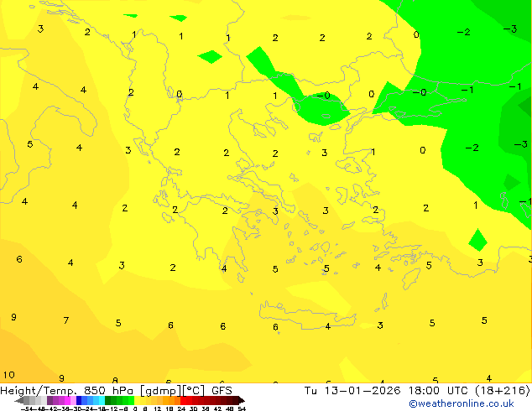Pick the bright cyan legend swatch
This screenshot has height=411, width=532.
point(102,400)
